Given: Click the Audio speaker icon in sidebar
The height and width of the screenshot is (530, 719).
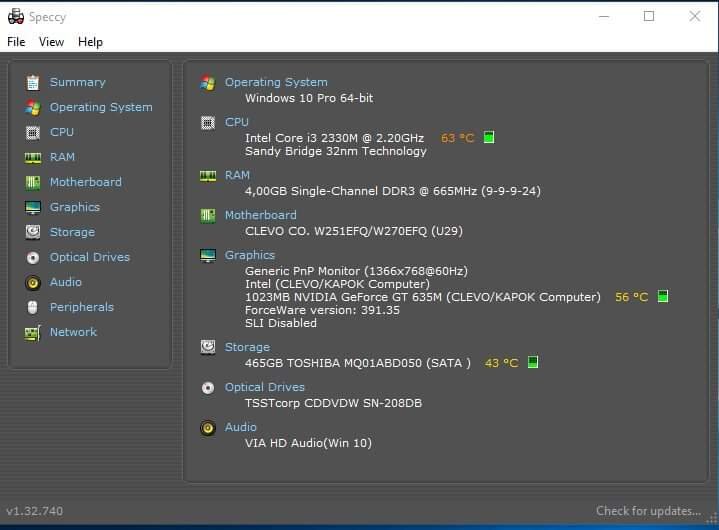Looking at the screenshot, I should click(x=33, y=282).
